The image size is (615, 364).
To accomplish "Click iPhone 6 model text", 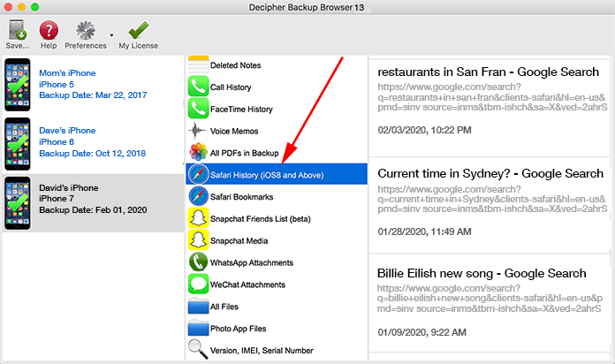I will pyautogui.click(x=56, y=142).
